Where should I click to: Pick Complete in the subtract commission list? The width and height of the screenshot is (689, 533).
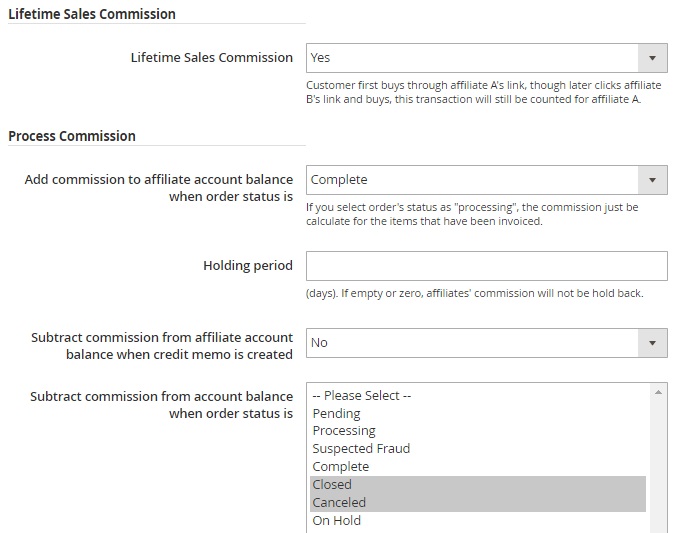tap(340, 467)
